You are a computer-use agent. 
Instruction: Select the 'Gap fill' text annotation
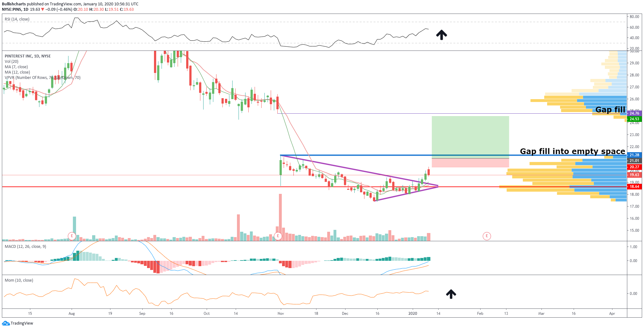[610, 110]
